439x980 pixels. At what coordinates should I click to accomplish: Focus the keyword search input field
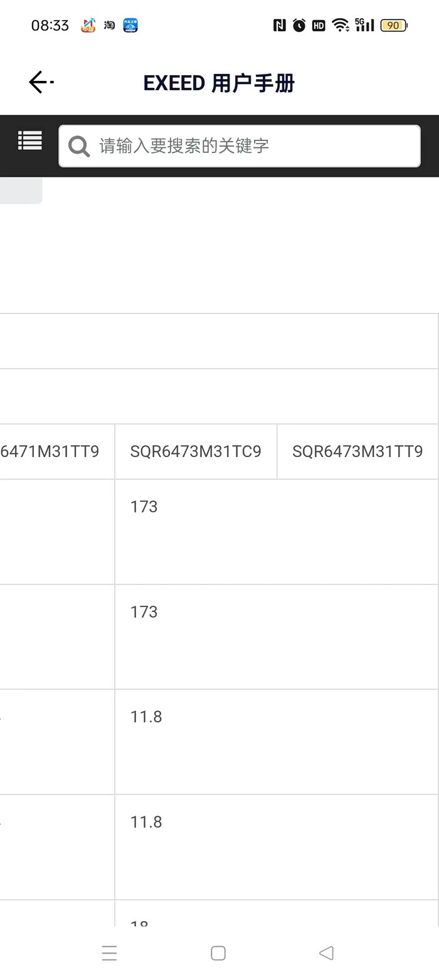click(251, 146)
